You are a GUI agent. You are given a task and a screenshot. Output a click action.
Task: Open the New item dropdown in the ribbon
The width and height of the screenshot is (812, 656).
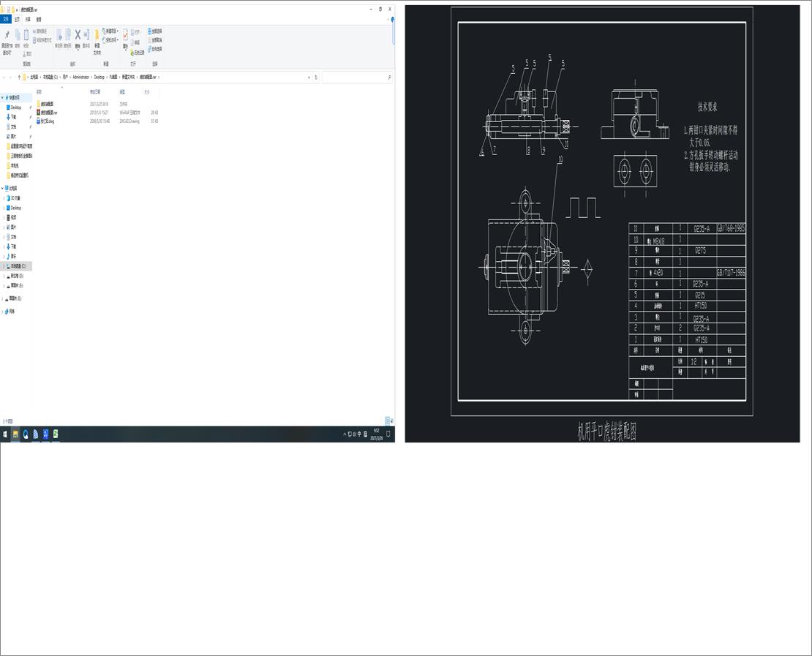110,31
